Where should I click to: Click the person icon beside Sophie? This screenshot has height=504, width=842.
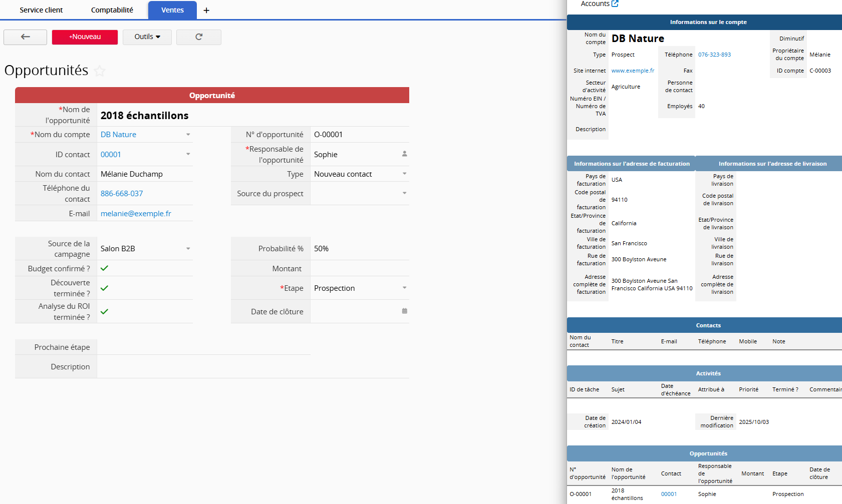pos(404,154)
